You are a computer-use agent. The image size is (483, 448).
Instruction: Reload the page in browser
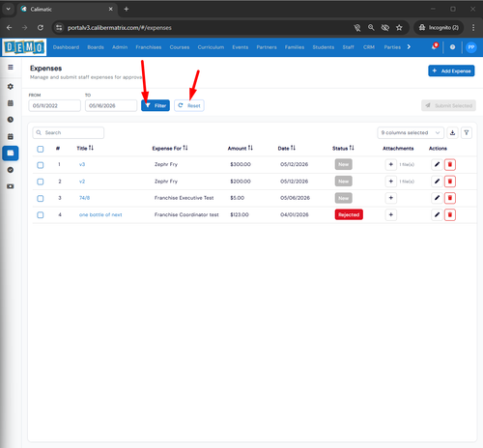click(41, 28)
